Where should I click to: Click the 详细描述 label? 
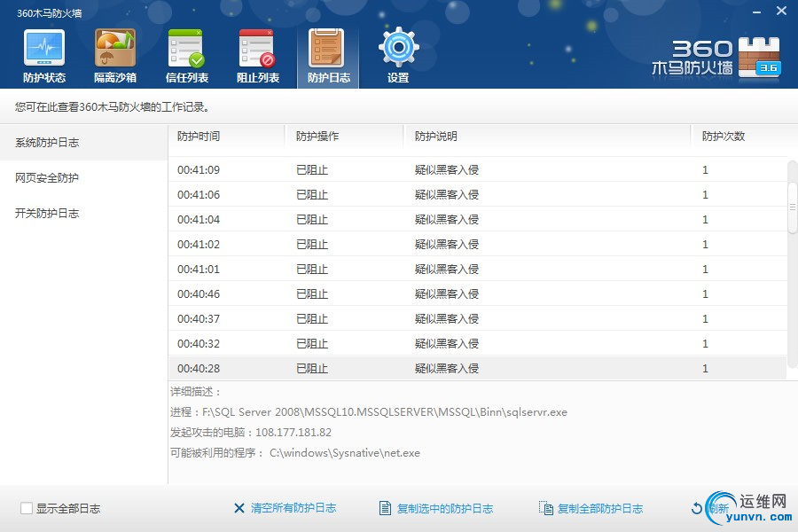[x=195, y=392]
